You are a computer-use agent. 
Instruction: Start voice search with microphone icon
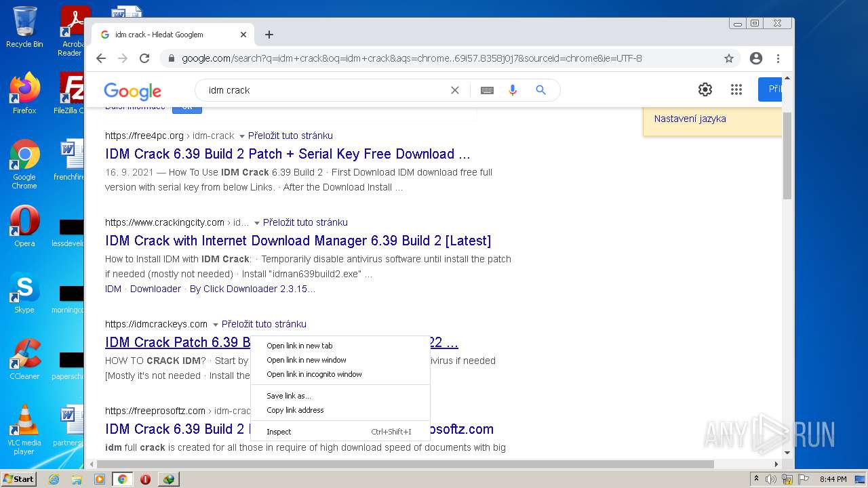(x=513, y=90)
